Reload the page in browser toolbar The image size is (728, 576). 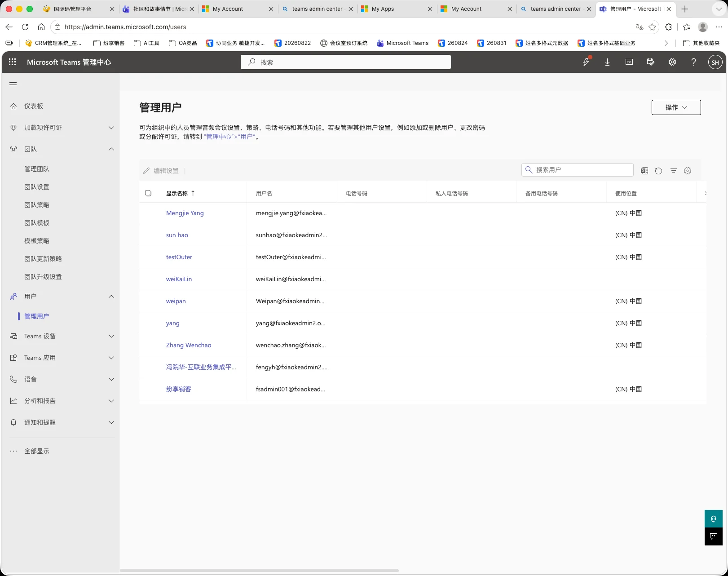click(x=25, y=27)
